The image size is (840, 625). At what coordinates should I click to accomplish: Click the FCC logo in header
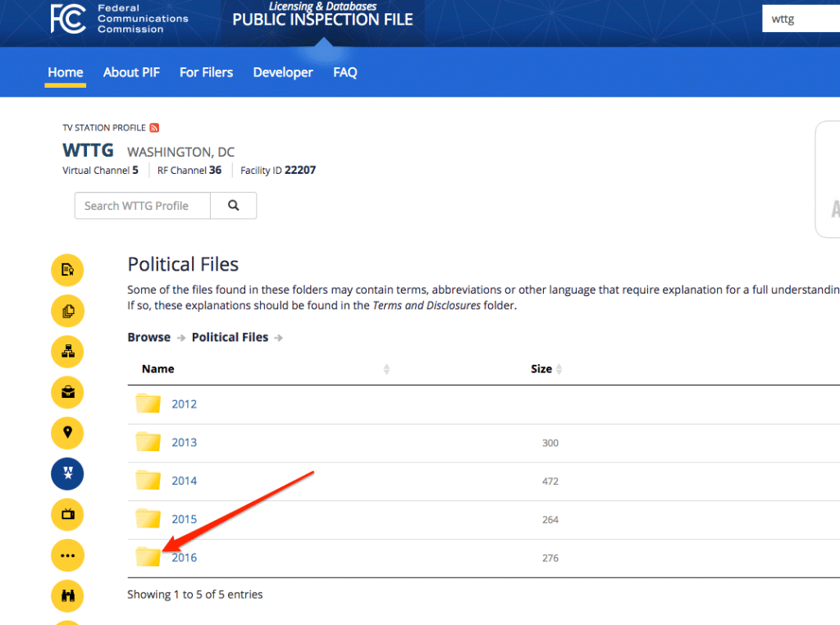69,19
